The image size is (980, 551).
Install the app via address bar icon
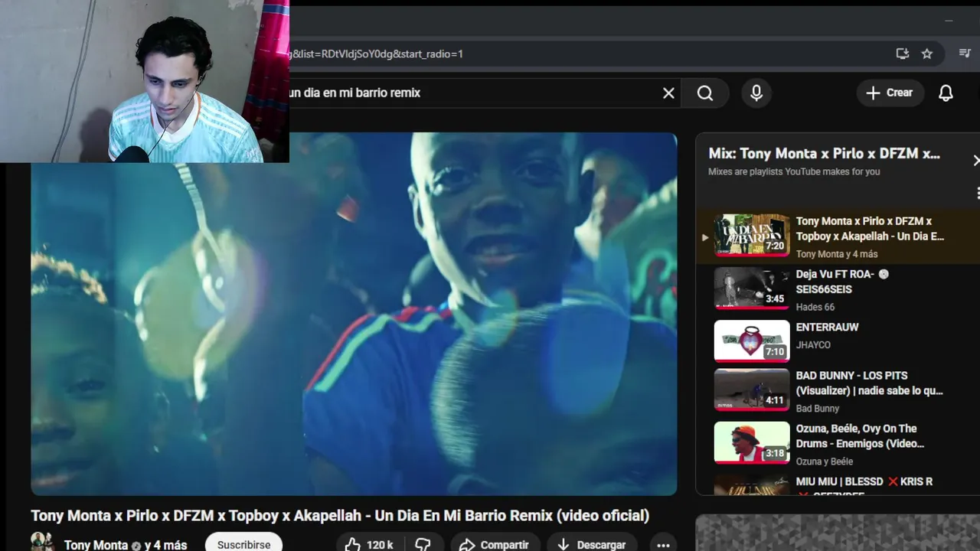point(903,54)
